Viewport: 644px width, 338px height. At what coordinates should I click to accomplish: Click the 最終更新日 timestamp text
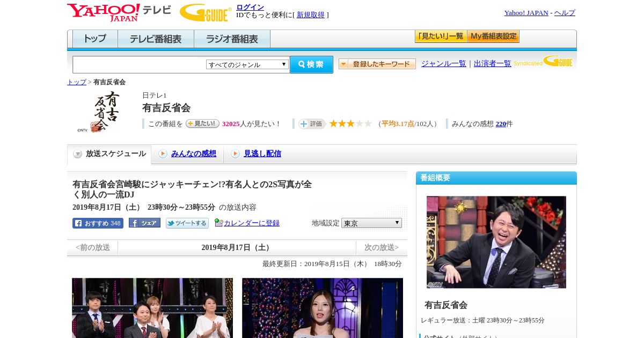point(332,264)
